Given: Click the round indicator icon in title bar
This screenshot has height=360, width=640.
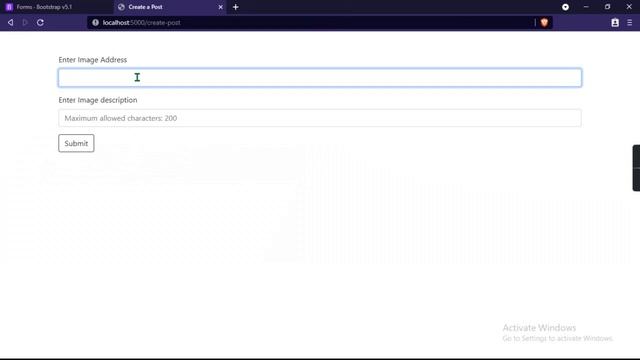Looking at the screenshot, I should click(x=565, y=7).
